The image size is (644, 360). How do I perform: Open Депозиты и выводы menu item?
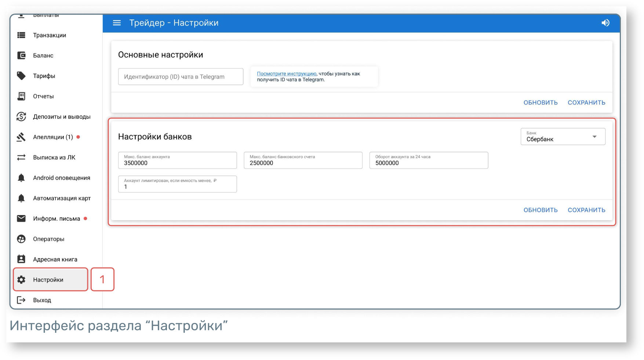(62, 117)
